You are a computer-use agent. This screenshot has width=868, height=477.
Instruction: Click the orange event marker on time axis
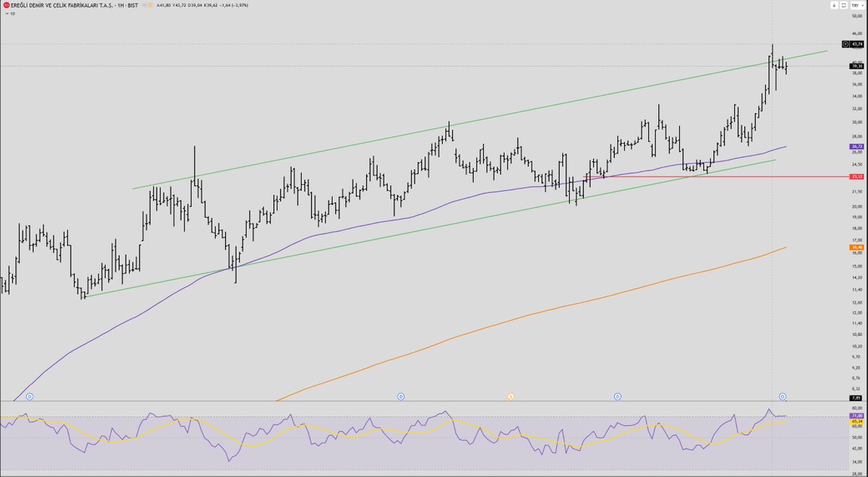[511, 397]
